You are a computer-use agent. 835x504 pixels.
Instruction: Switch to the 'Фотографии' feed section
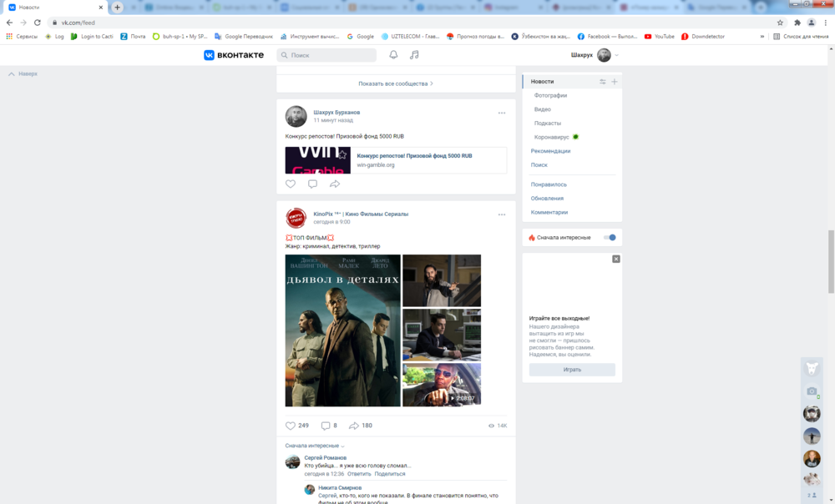click(x=550, y=95)
